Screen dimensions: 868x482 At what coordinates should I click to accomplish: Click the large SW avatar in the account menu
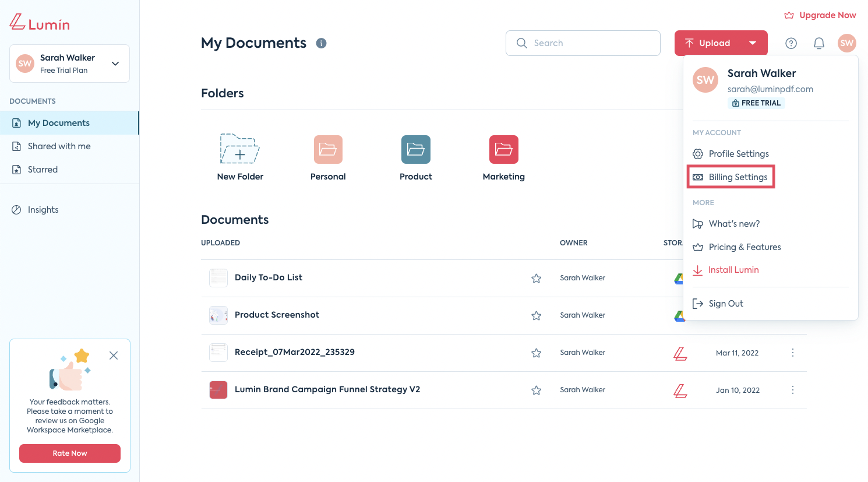point(705,80)
